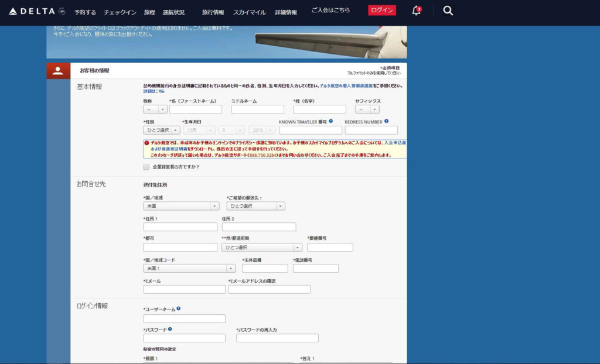Expand the ご希望の郵送先 dropdown

(255, 206)
